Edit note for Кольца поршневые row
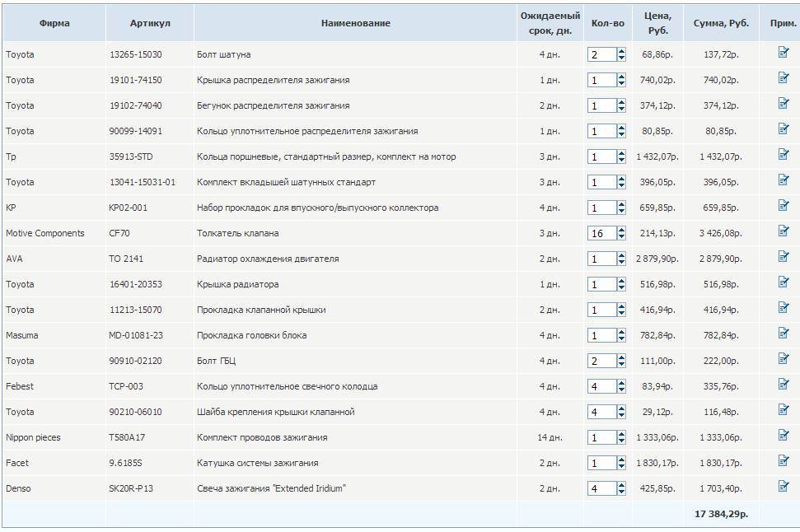This screenshot has height=532, width=800. coord(784,155)
